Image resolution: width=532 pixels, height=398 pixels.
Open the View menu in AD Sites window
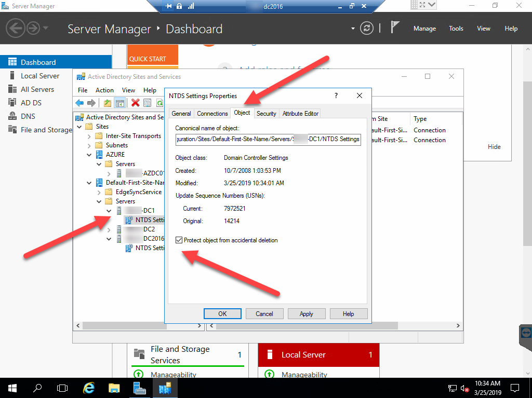pyautogui.click(x=128, y=90)
